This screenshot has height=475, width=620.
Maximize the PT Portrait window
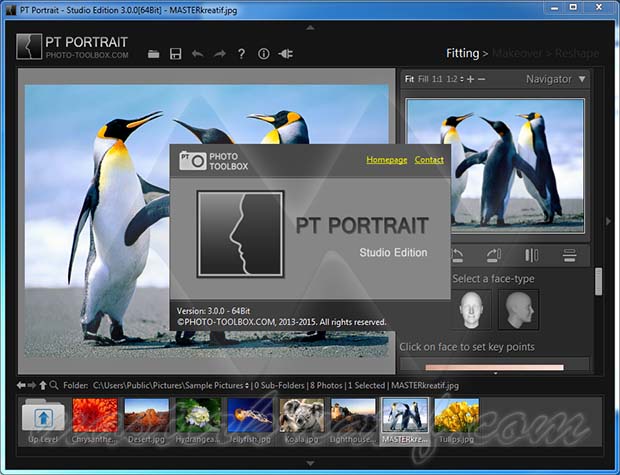(573, 7)
